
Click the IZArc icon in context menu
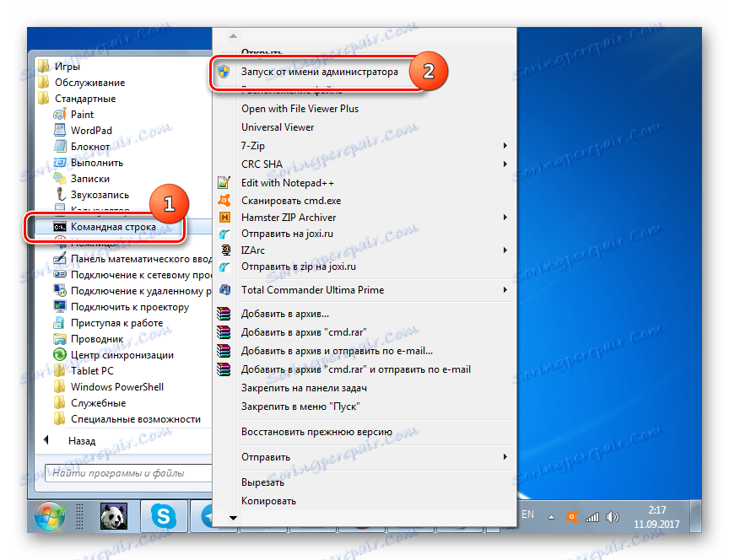click(x=225, y=250)
